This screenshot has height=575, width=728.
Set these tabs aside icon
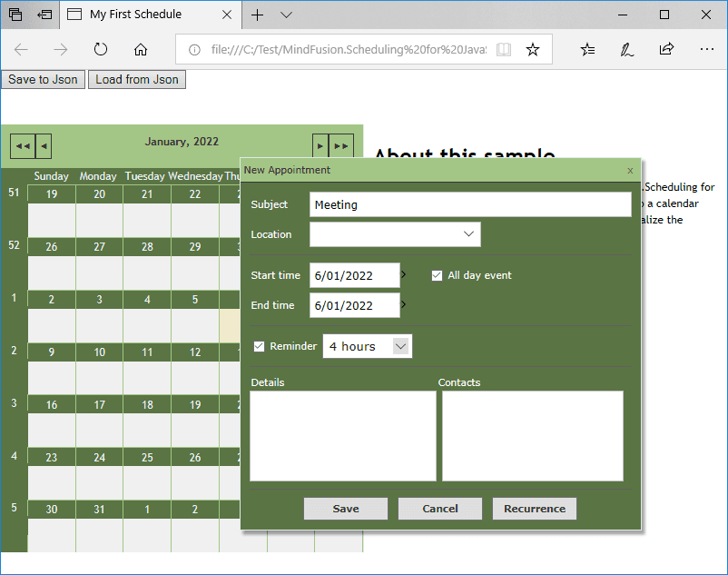[44, 15]
